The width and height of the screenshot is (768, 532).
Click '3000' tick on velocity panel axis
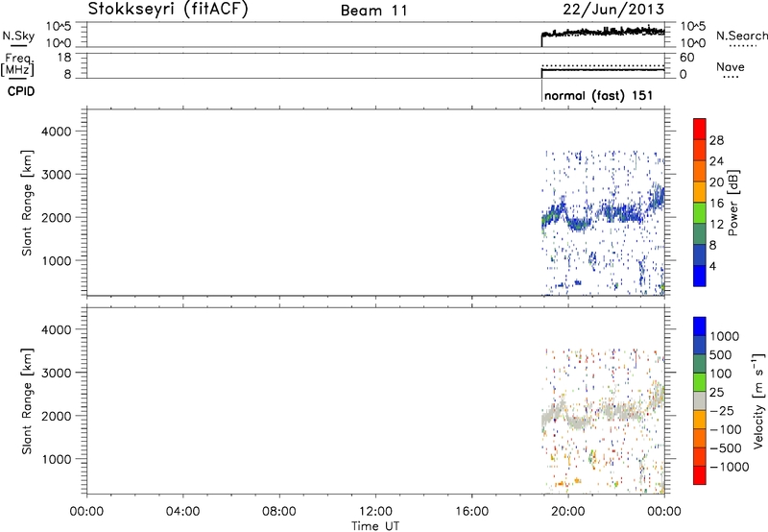(56, 373)
